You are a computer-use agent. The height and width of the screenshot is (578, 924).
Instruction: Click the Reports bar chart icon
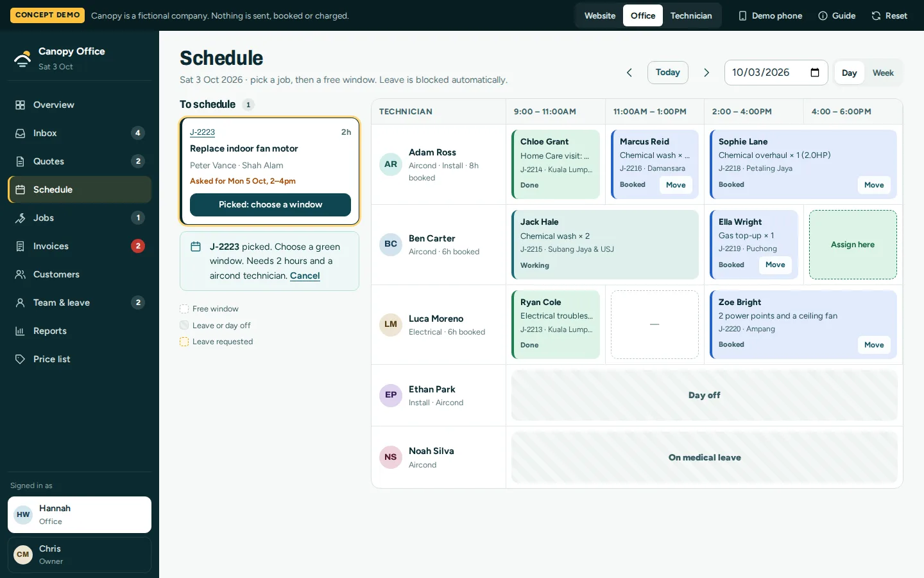click(x=21, y=331)
